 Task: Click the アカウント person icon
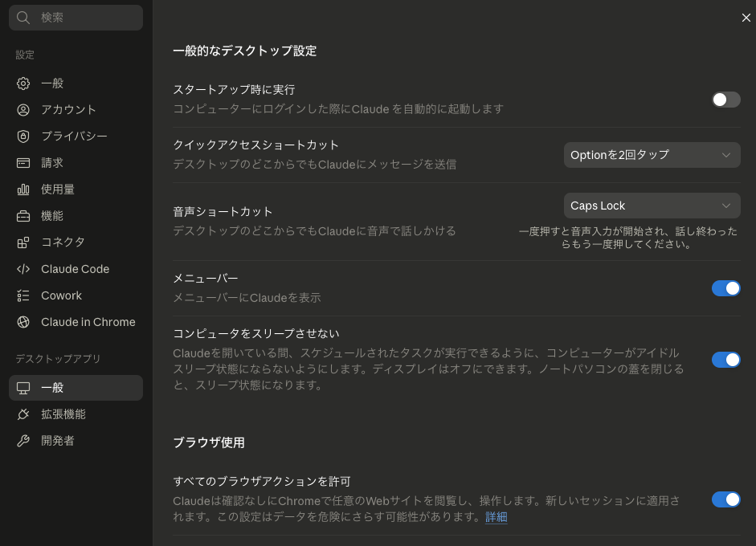pos(23,110)
